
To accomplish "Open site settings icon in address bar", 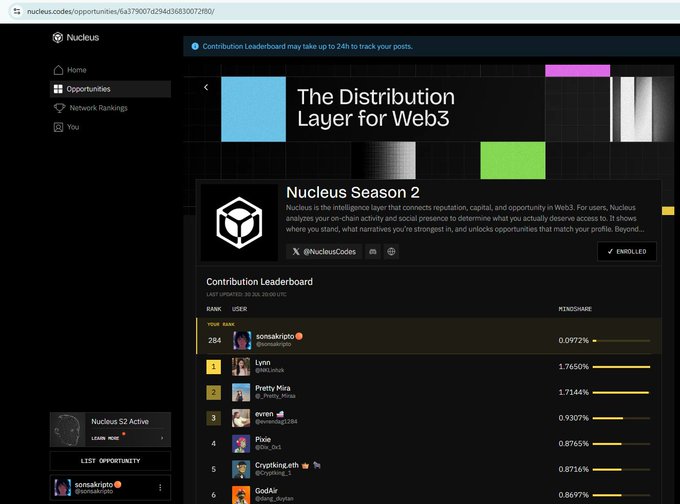I will (x=16, y=11).
